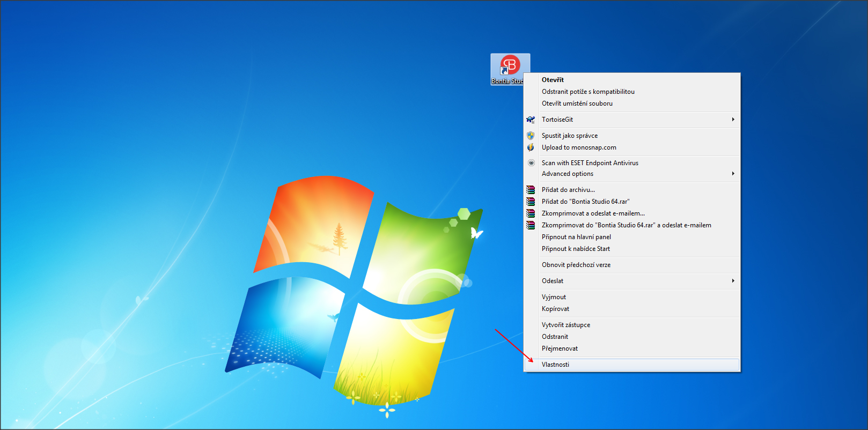Choose Otevřít umístění souboru
868x430 pixels.
tap(632, 103)
